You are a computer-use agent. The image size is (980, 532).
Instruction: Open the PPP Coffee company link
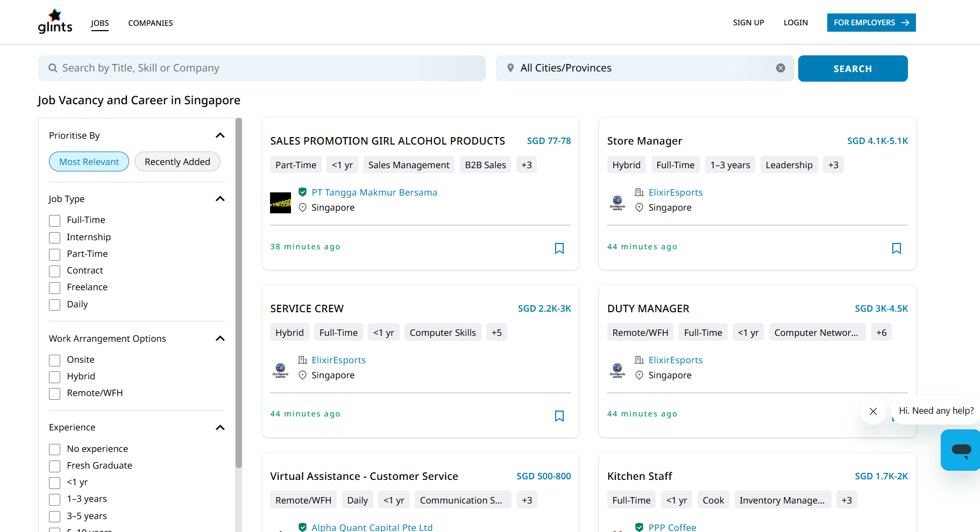pyautogui.click(x=672, y=527)
